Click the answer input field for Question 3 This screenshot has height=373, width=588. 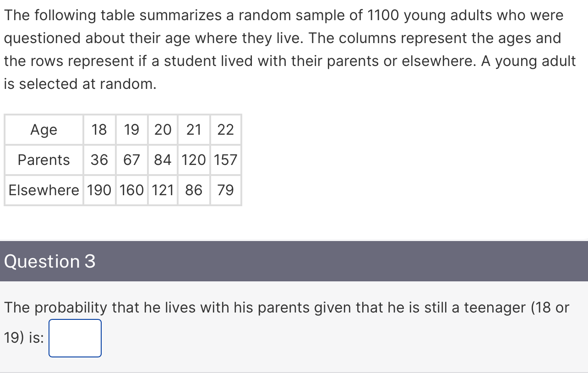[x=75, y=338]
